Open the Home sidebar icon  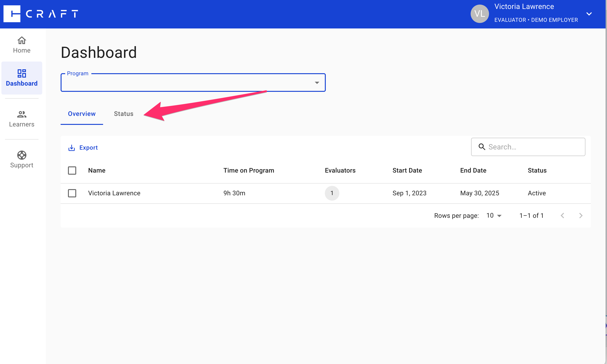pyautogui.click(x=22, y=40)
